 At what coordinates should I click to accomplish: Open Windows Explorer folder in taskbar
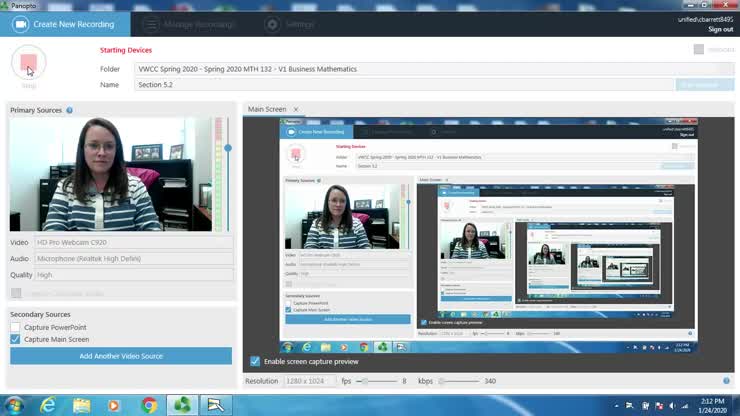click(x=81, y=405)
